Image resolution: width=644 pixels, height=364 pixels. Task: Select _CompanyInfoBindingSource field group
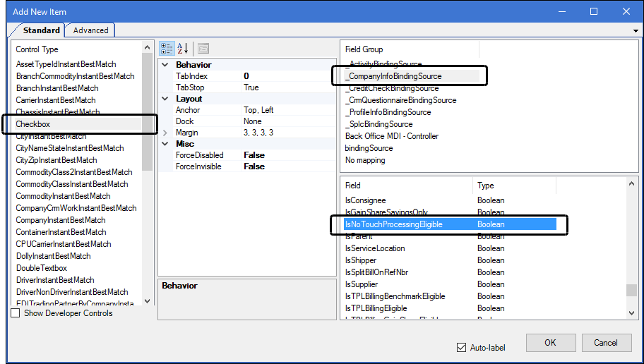(412, 76)
